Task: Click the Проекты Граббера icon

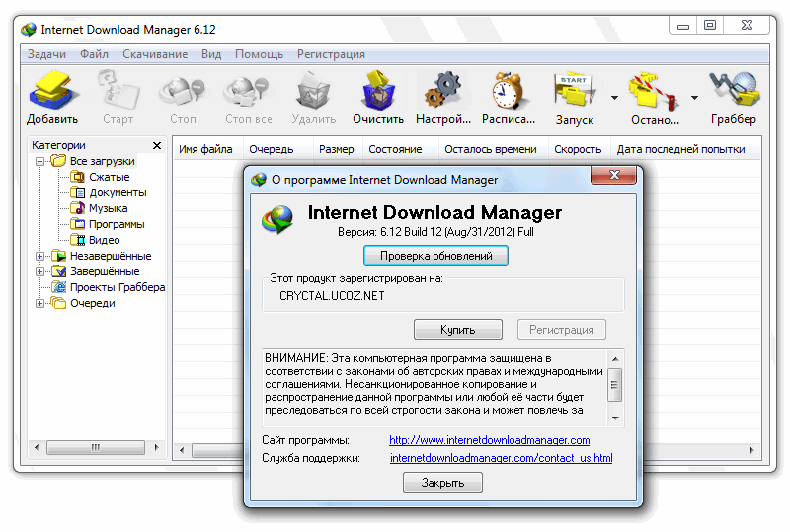Action: tap(59, 287)
